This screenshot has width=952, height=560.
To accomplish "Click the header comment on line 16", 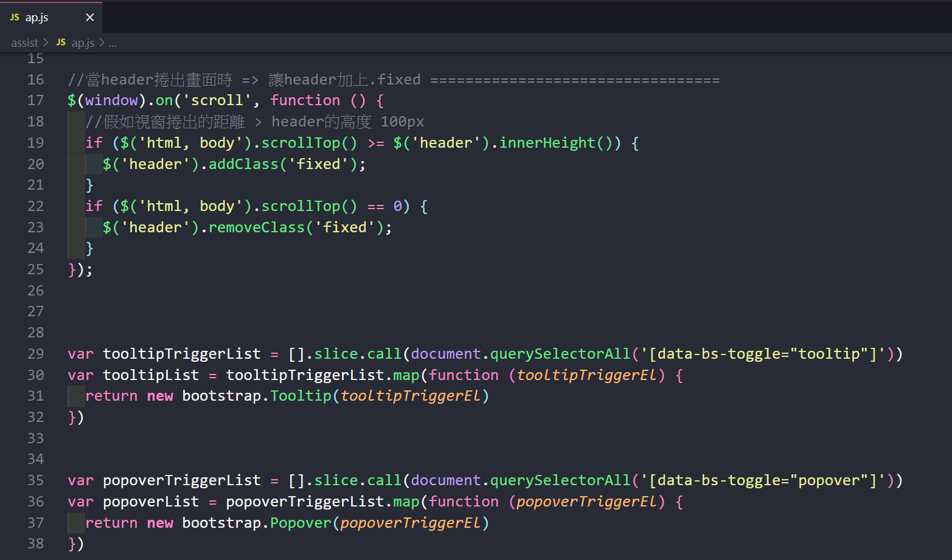I will pyautogui.click(x=243, y=80).
